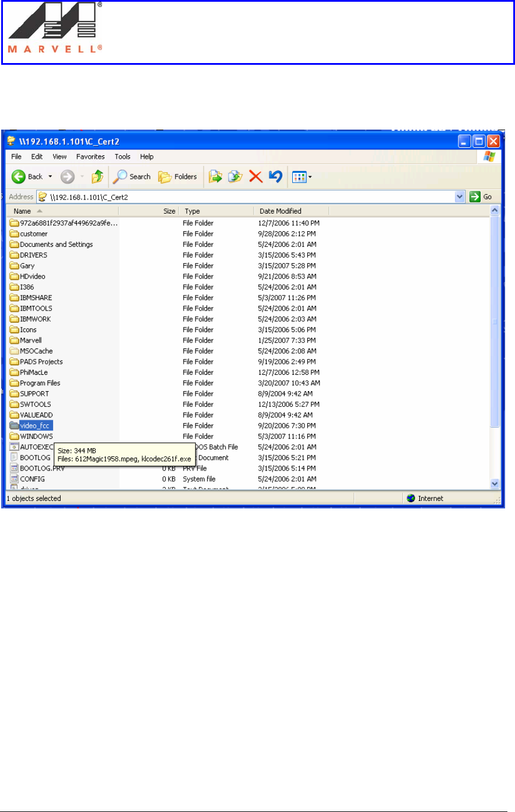Click the window title bar folder icon

coord(11,141)
